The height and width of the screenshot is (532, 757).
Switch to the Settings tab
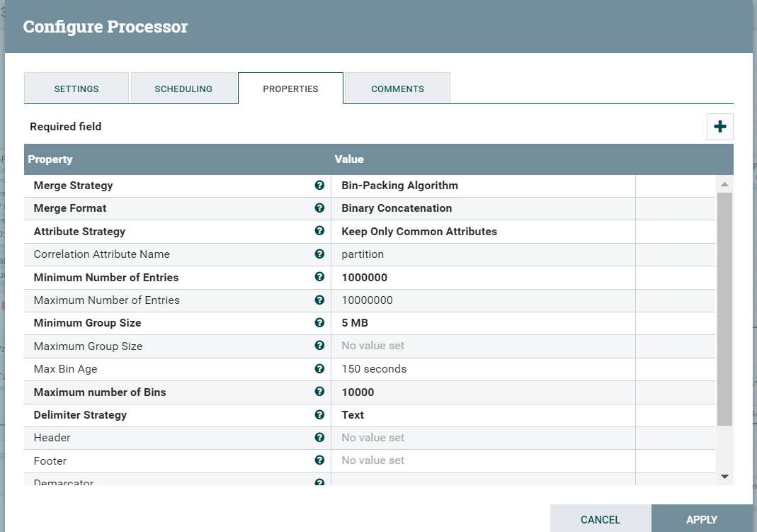(76, 89)
